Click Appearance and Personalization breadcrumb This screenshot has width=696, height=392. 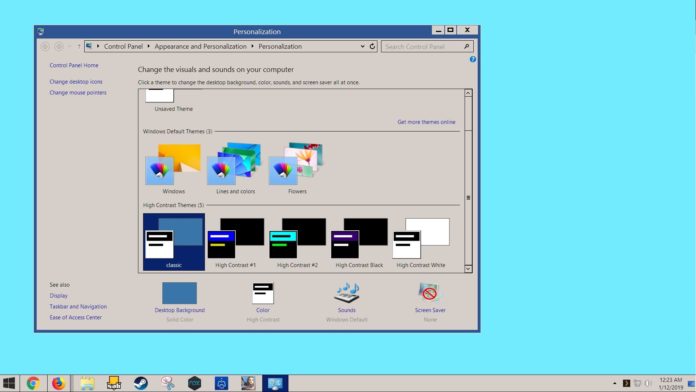[200, 46]
